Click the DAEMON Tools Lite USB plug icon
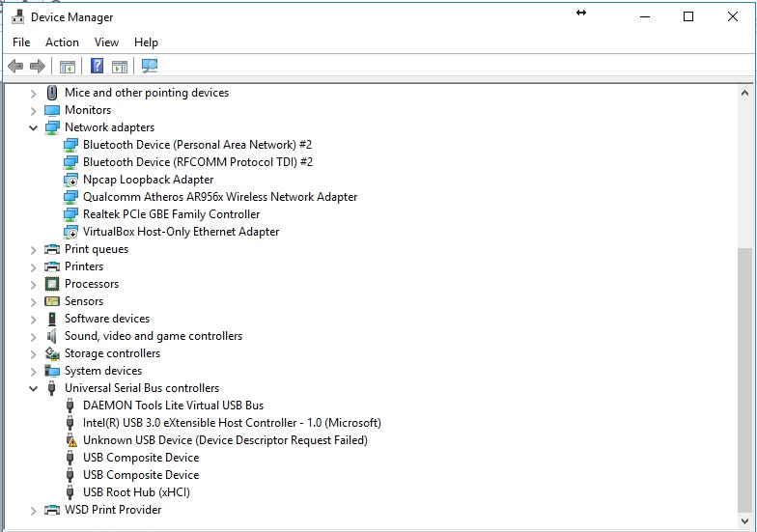The image size is (757, 532). point(70,406)
